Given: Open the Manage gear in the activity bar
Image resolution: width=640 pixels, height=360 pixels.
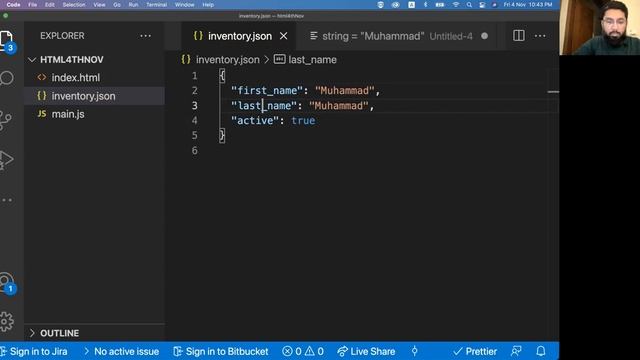Looking at the screenshot, I should pyautogui.click(x=7, y=322).
